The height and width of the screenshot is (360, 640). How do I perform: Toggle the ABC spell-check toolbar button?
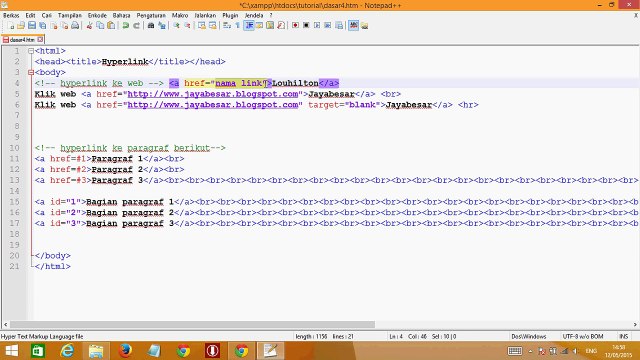pyautogui.click(x=353, y=25)
